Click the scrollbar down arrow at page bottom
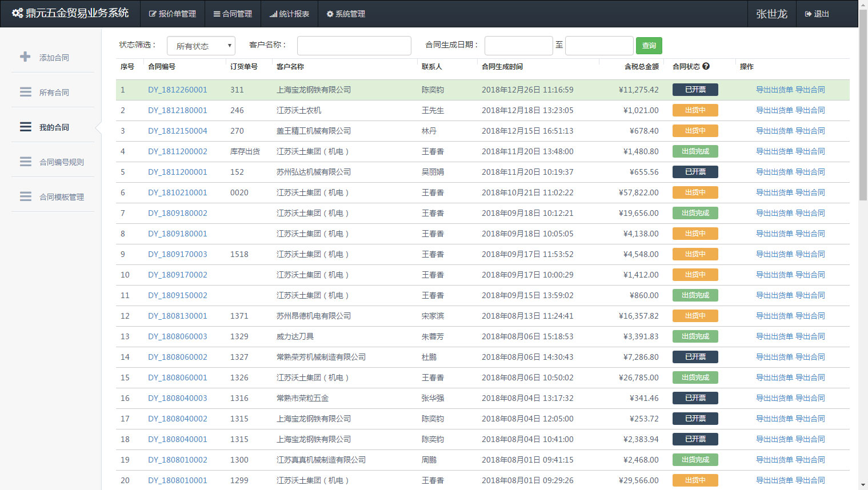This screenshot has height=490, width=868. point(863,485)
